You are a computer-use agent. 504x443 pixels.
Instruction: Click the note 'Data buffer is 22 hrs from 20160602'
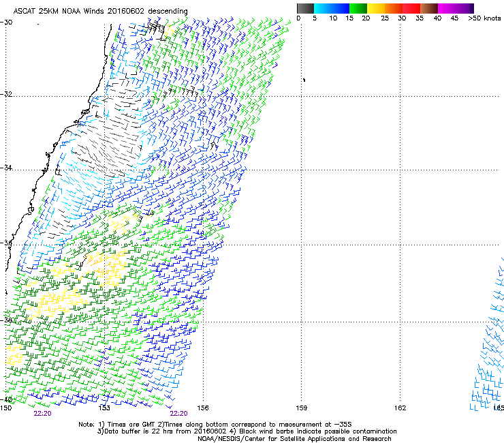pos(165,431)
